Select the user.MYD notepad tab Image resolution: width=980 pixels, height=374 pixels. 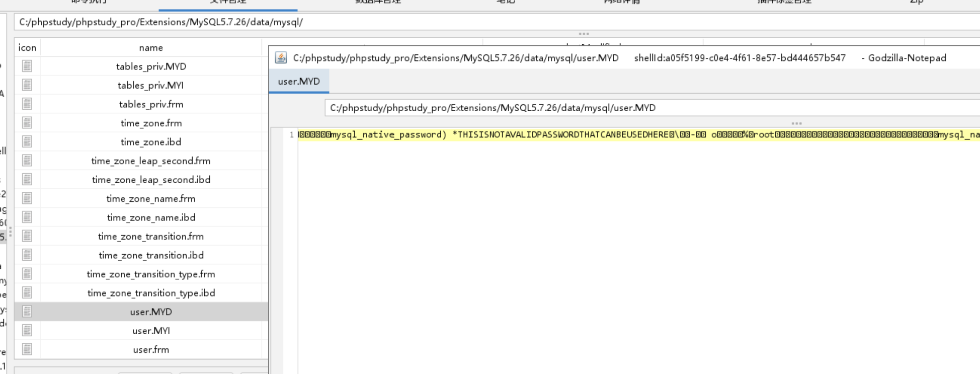click(299, 82)
